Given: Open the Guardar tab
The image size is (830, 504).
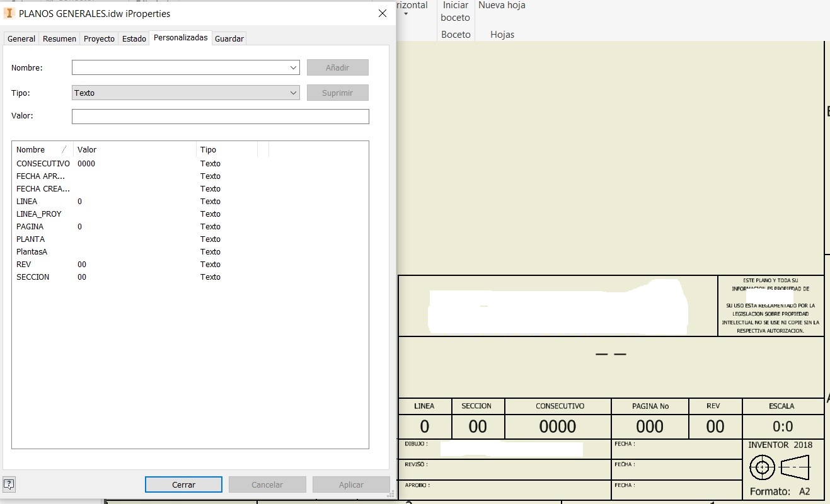Looking at the screenshot, I should [229, 38].
